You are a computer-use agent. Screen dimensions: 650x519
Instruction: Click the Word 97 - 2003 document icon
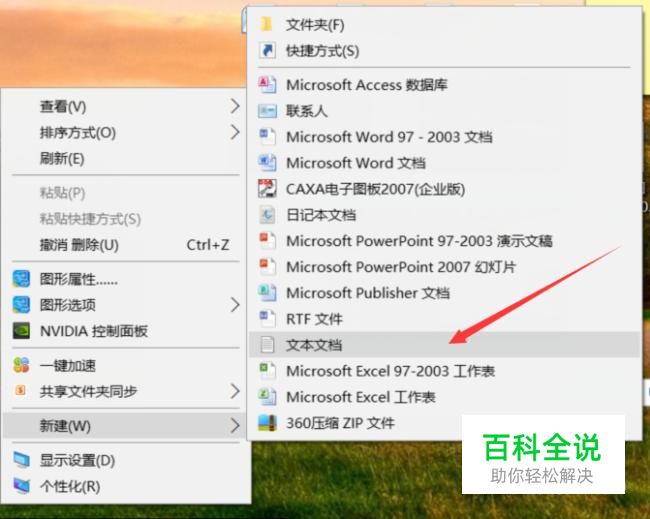pos(267,137)
